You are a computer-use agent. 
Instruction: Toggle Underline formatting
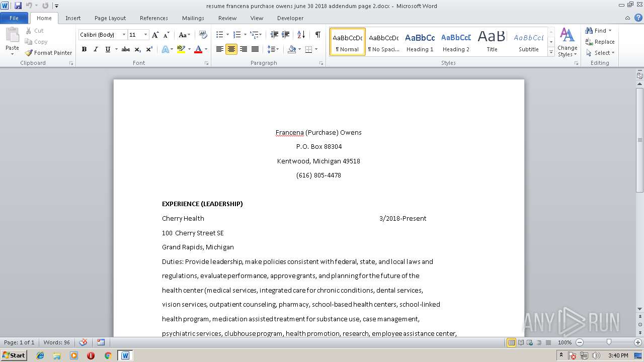[x=108, y=49]
